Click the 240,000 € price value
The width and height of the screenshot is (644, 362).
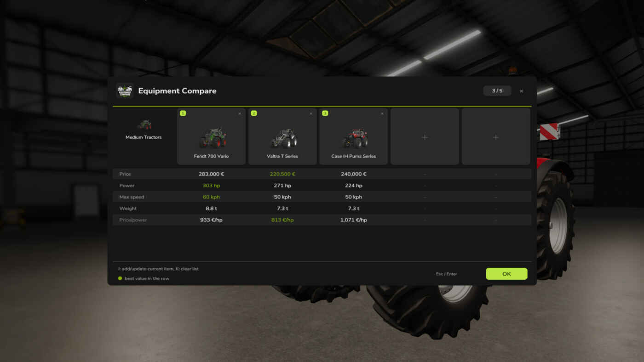353,174
